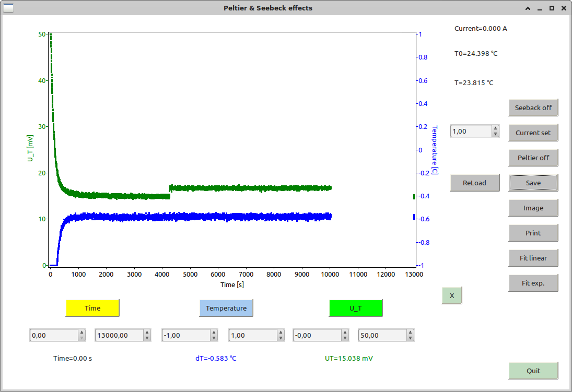
Task: Click the blue marker on right axis
Action: coord(414,217)
